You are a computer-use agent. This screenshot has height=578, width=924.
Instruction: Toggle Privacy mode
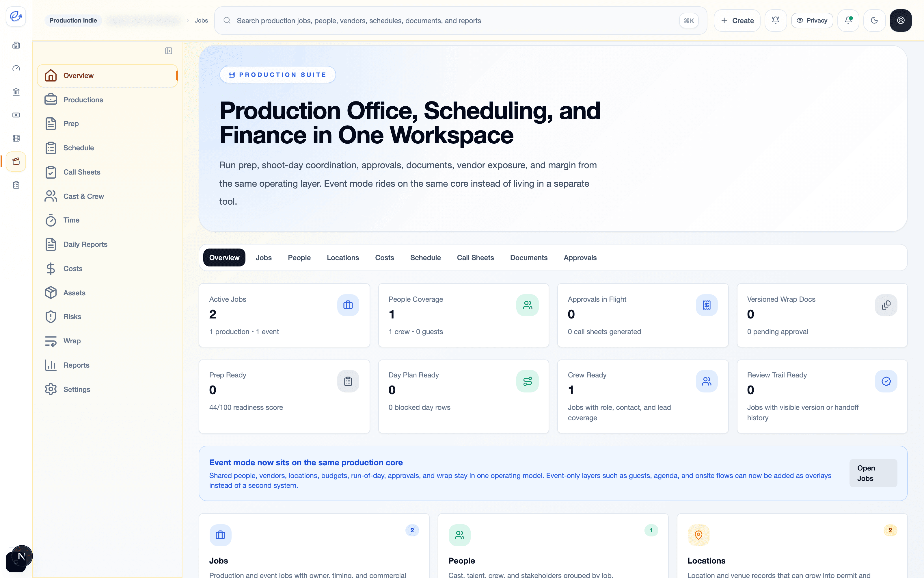tap(812, 21)
